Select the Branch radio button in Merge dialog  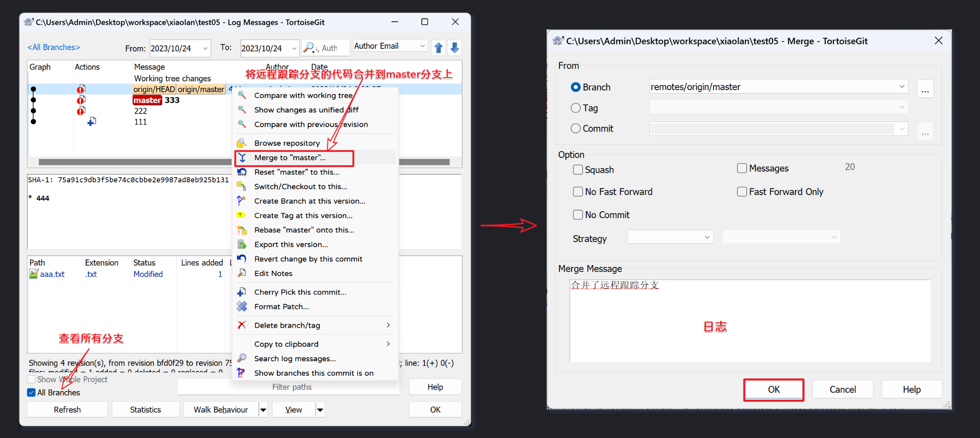pyautogui.click(x=576, y=87)
